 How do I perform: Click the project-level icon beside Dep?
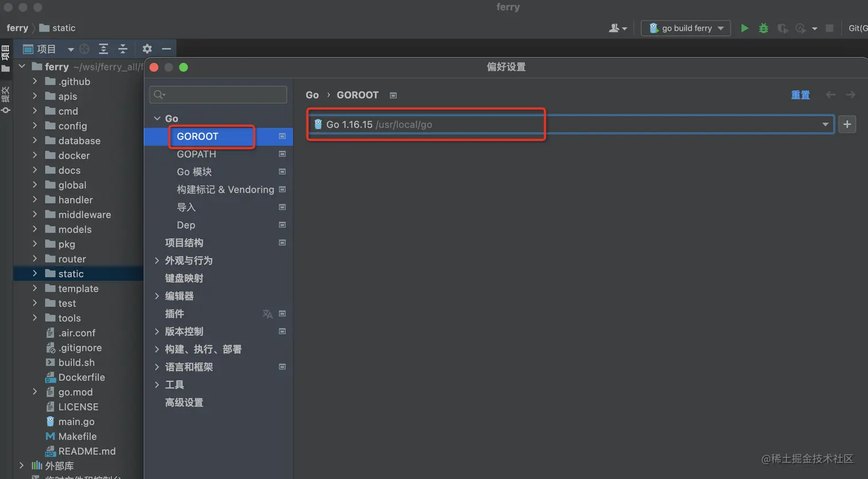pos(282,225)
